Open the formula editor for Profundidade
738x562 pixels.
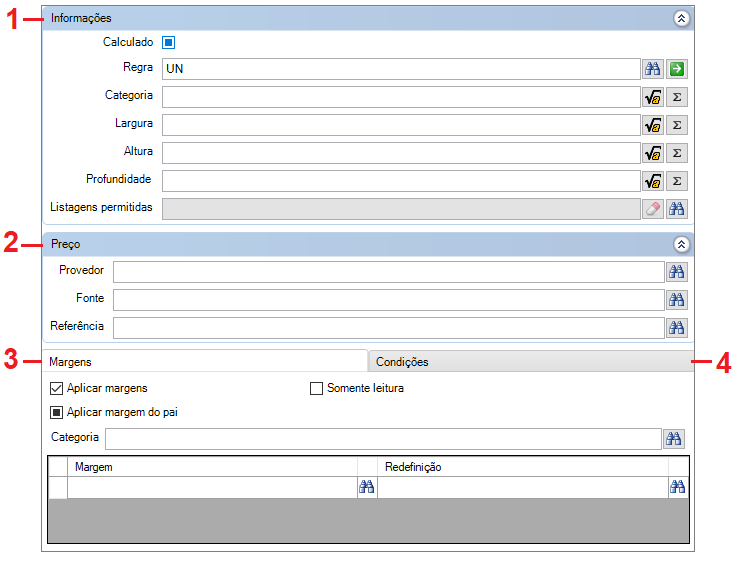[x=652, y=181]
